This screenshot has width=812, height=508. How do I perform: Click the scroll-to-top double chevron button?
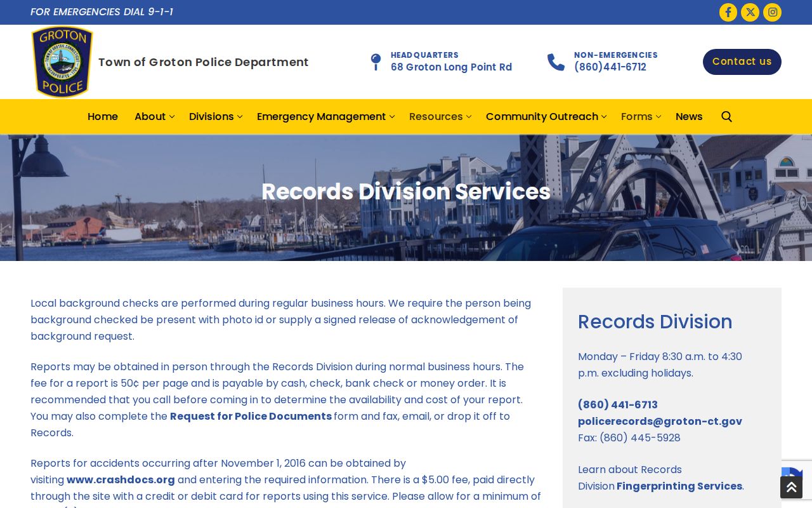(791, 487)
